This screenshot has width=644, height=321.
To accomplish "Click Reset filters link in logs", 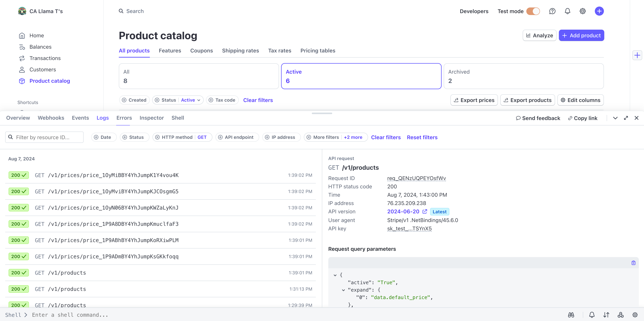I will tap(422, 137).
